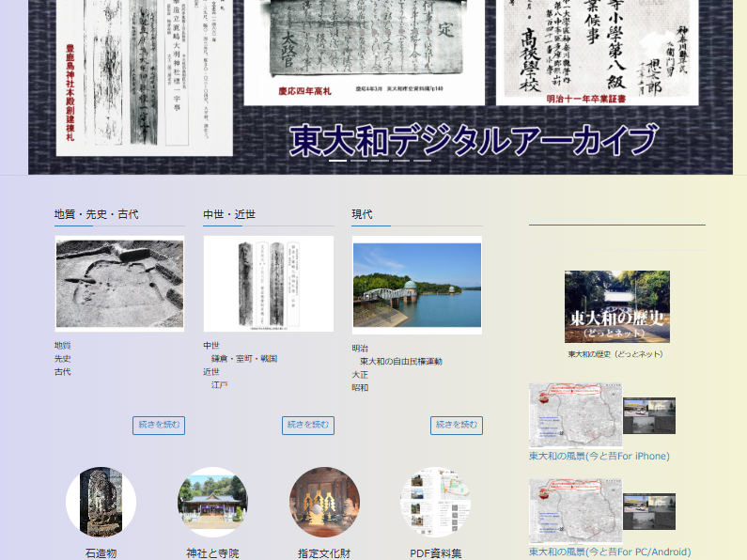The image size is (747, 560).
Task: Select the 指定文化財 circular icon
Action: tap(324, 503)
